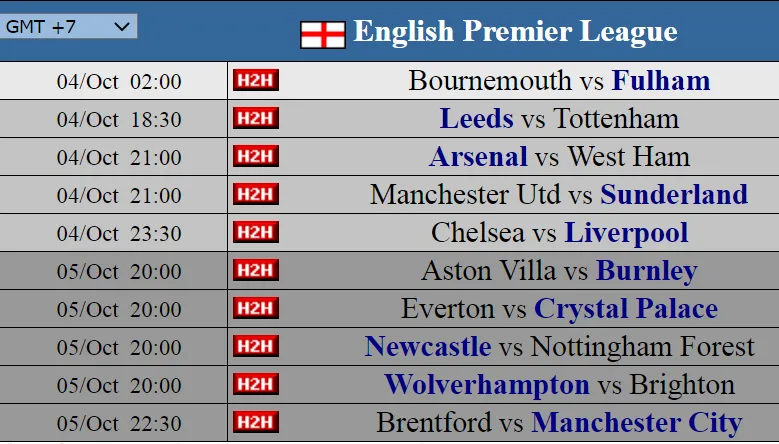Select the Leeds vs Tottenham fixture

pos(559,119)
